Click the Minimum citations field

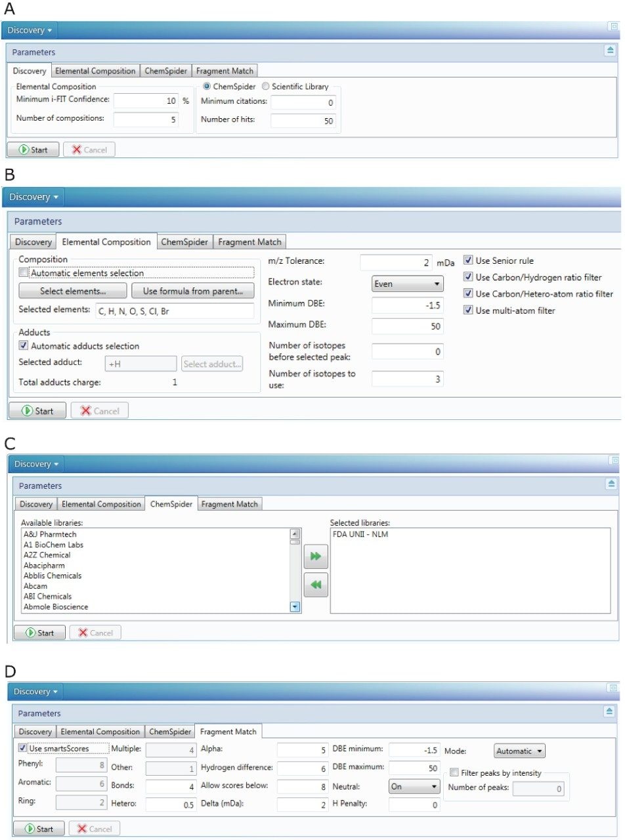tap(303, 102)
